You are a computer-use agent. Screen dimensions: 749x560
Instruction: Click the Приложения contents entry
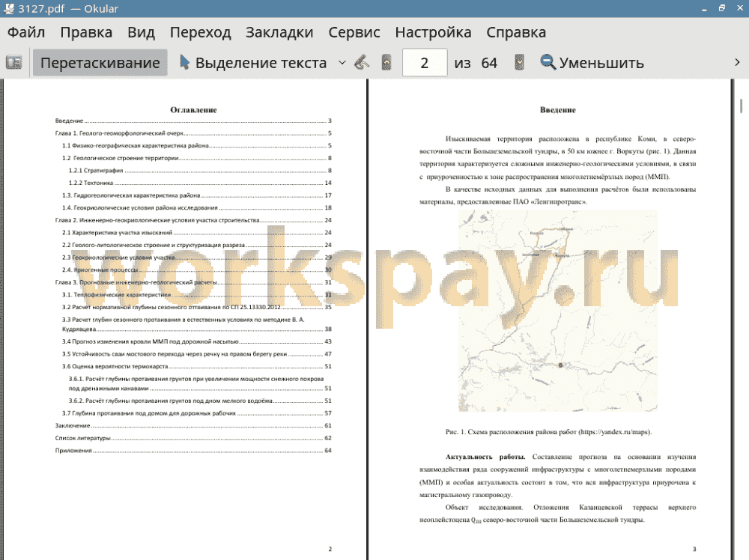pos(193,450)
